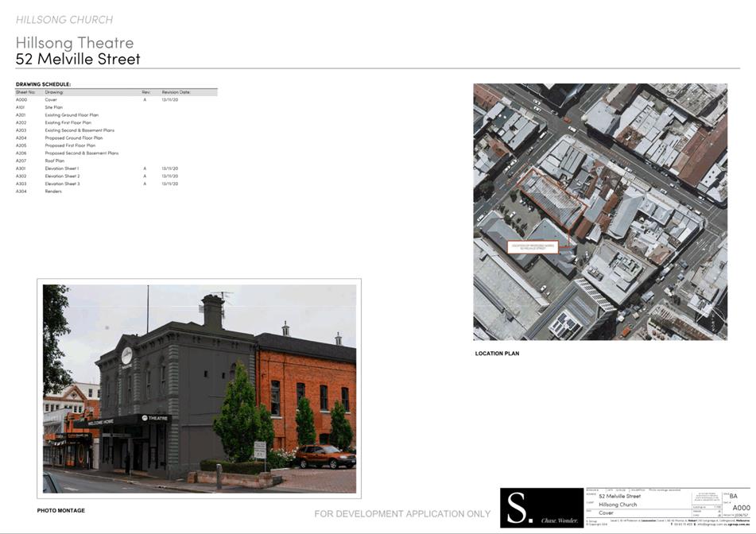Select sheet number A101
This screenshot has width=756, height=534.
pos(20,107)
